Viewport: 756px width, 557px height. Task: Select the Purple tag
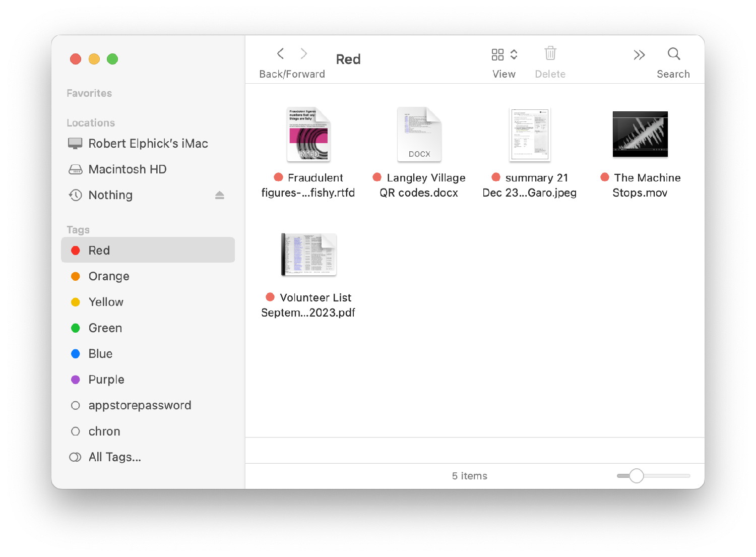148,380
